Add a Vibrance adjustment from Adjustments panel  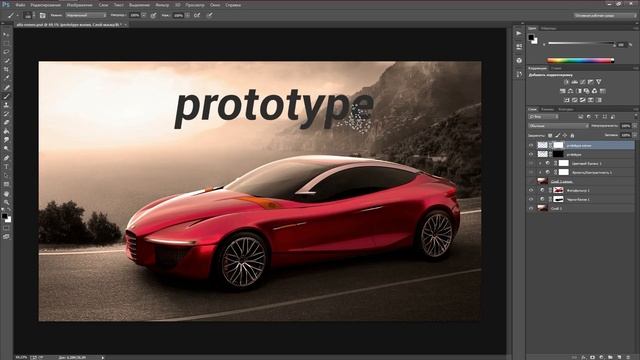click(x=599, y=82)
